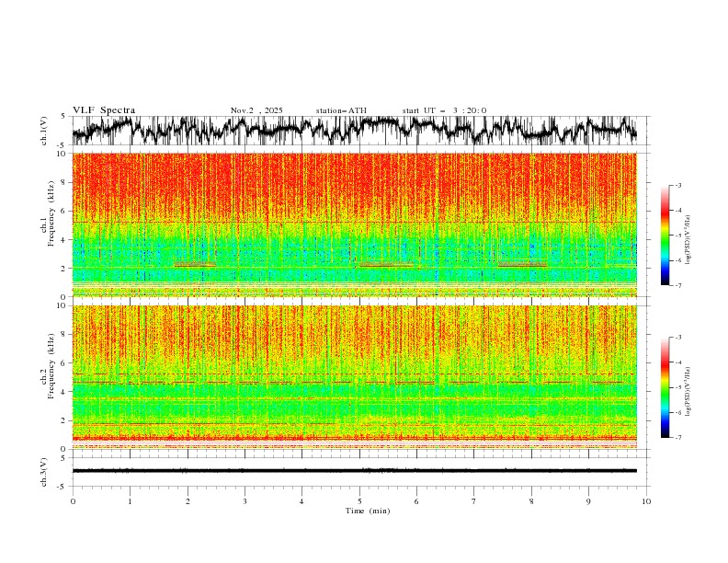Click the 'VLF Spectra' title text
The height and width of the screenshot is (563, 728).
[104, 110]
